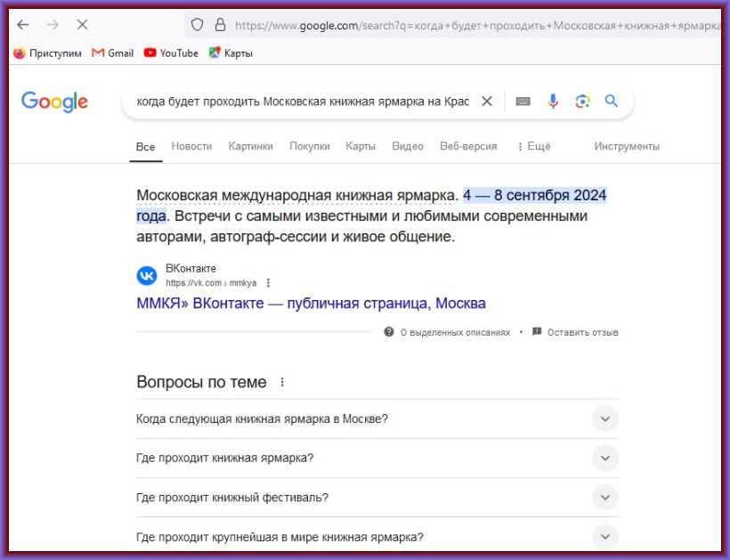
Task: Switch to the Видео tab
Action: pos(408,147)
